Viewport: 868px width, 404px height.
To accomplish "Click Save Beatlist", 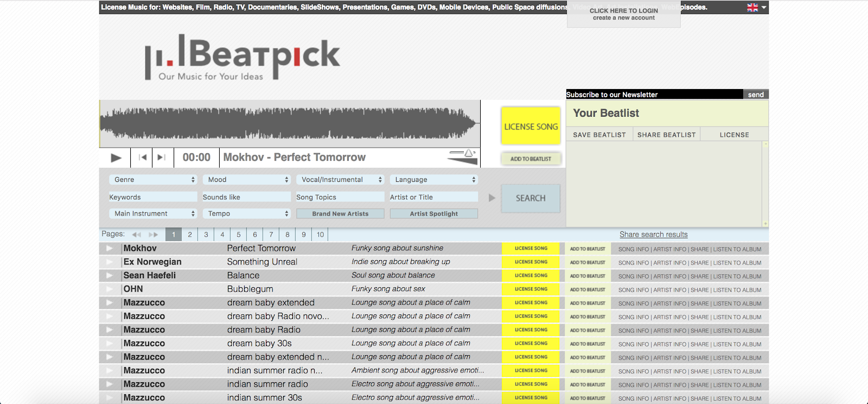I will 599,135.
